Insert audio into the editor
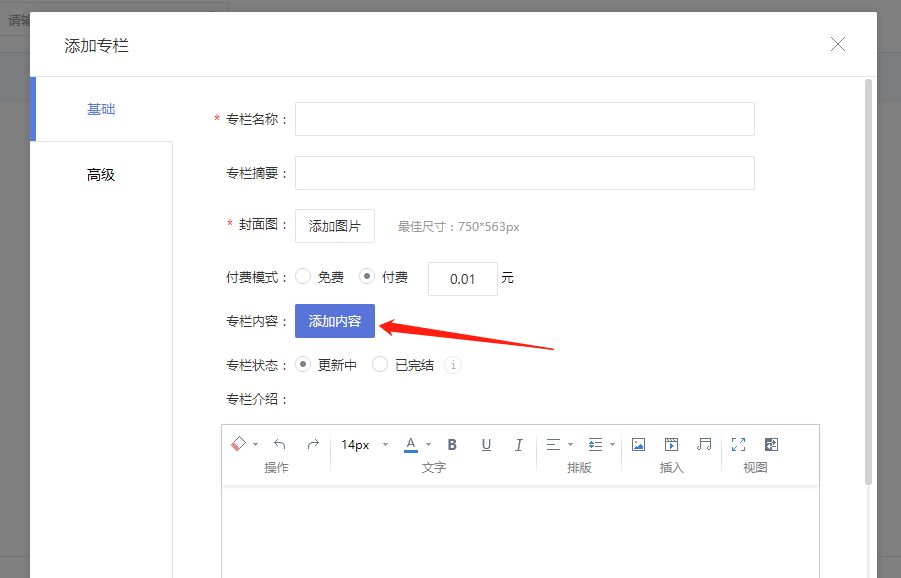 pyautogui.click(x=704, y=444)
